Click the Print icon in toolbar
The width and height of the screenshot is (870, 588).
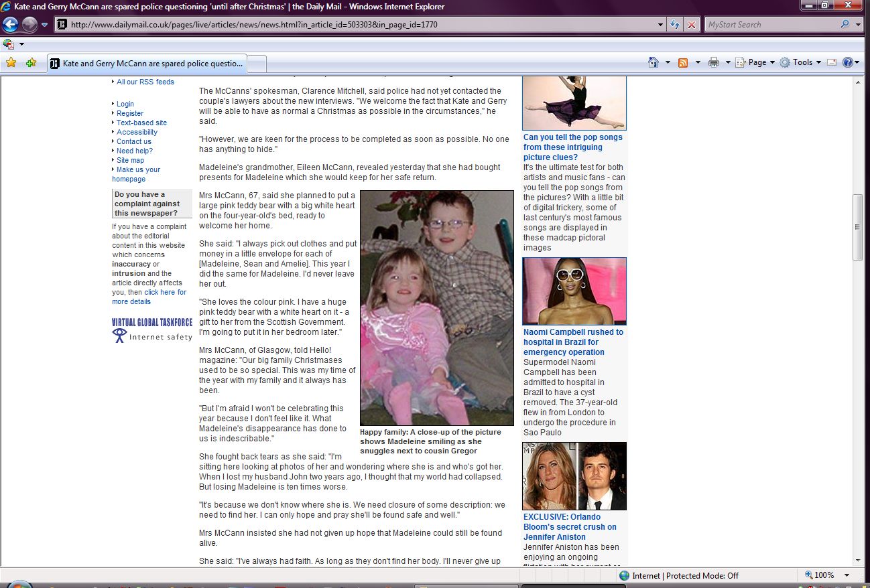(714, 62)
